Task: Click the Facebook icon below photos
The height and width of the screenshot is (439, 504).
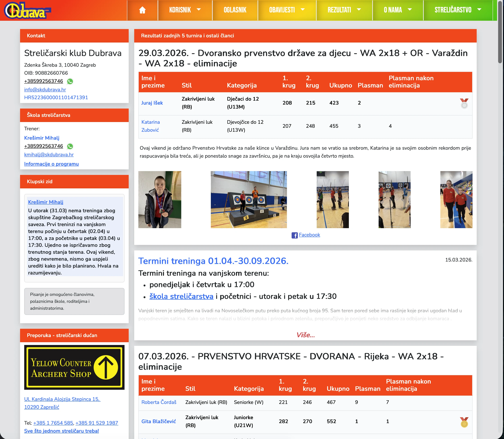Action: pyautogui.click(x=294, y=235)
